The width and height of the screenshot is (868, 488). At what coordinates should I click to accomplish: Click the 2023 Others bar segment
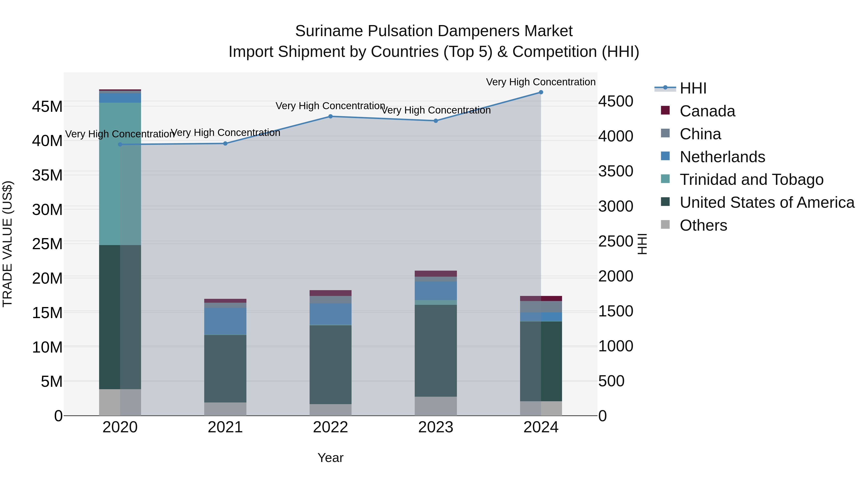(436, 406)
